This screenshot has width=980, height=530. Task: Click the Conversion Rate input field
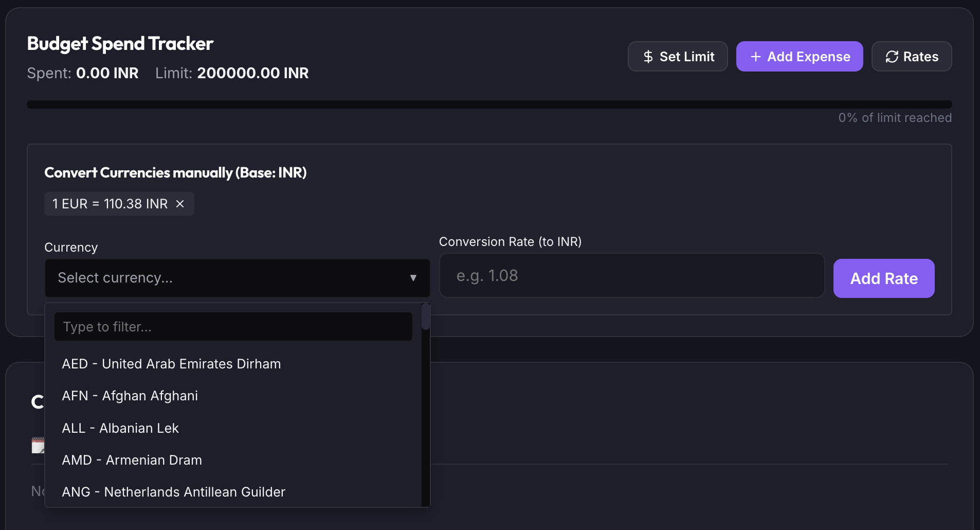(x=632, y=275)
